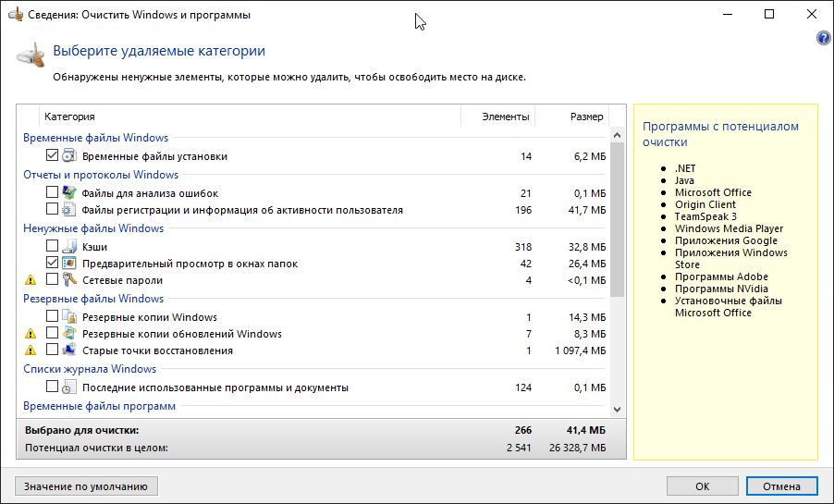
Task: Click the list scrollbar down arrow
Action: pos(617,408)
